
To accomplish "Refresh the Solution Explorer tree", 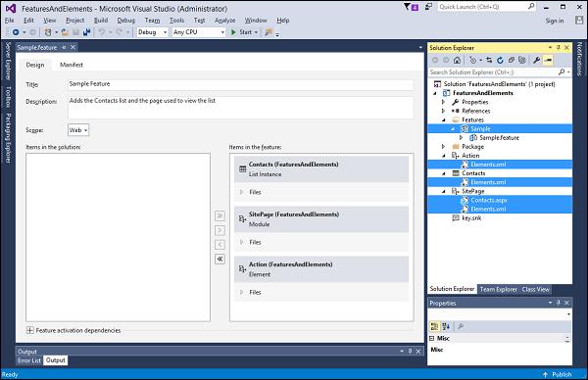I will [500, 60].
